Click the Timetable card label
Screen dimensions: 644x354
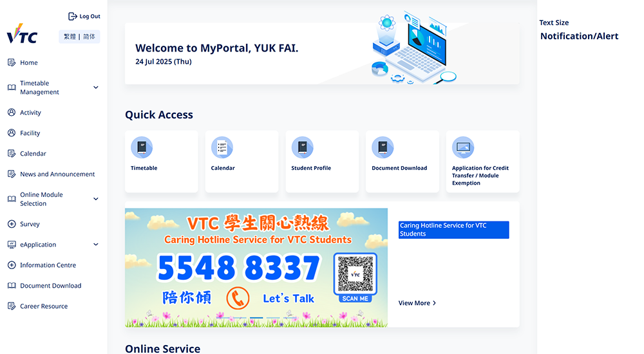coord(144,168)
